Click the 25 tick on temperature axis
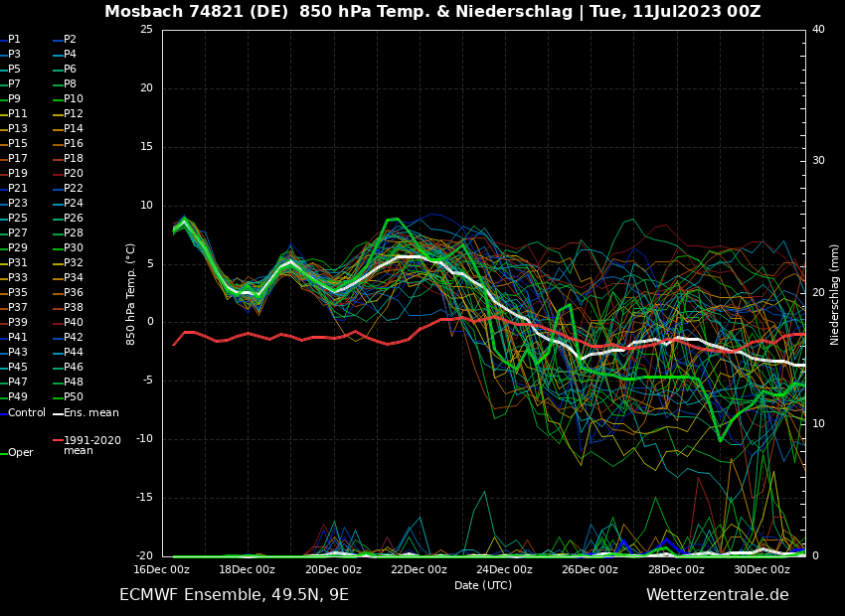 tap(146, 30)
